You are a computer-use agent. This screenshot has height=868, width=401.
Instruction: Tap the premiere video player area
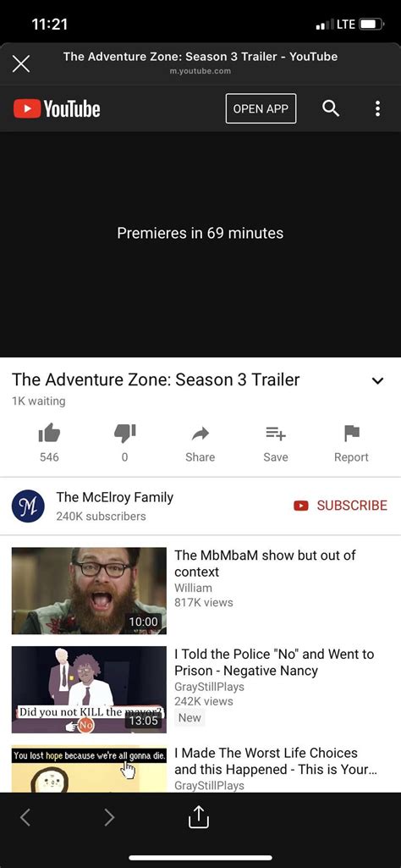click(200, 244)
